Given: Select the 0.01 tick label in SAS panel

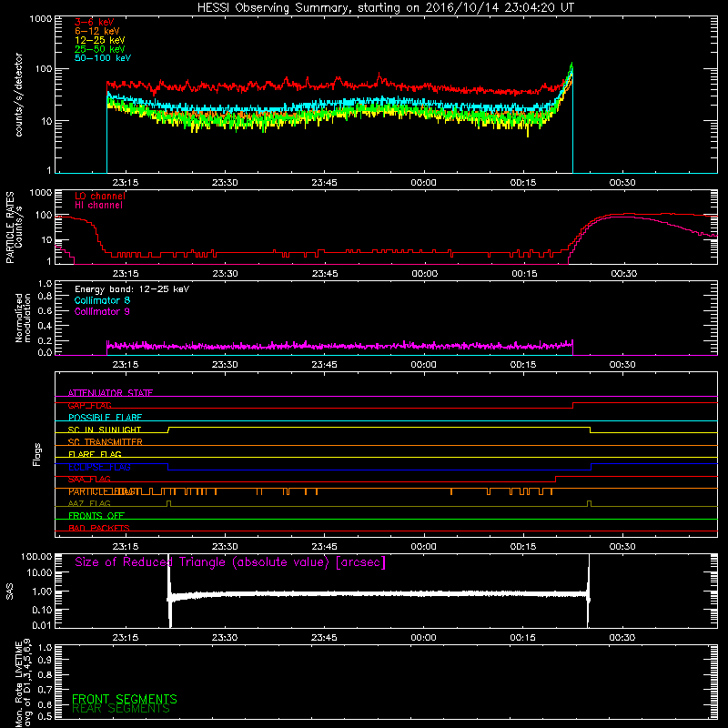Looking at the screenshot, I should [42, 625].
